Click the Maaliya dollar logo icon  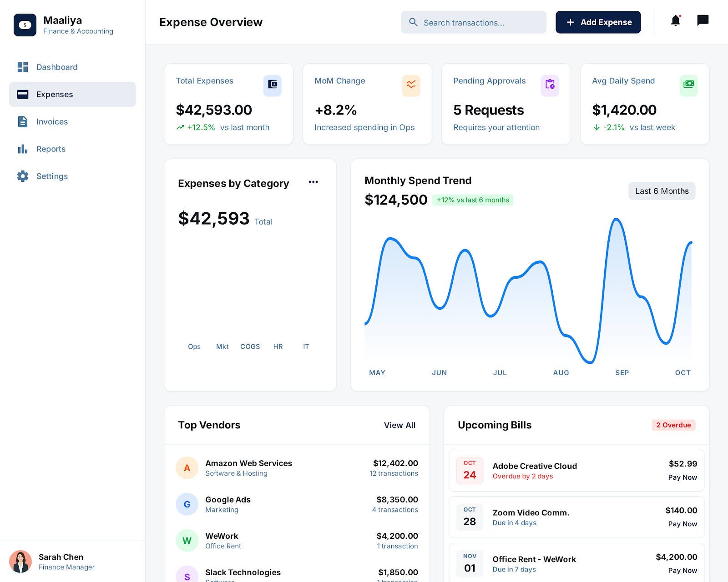pos(25,25)
